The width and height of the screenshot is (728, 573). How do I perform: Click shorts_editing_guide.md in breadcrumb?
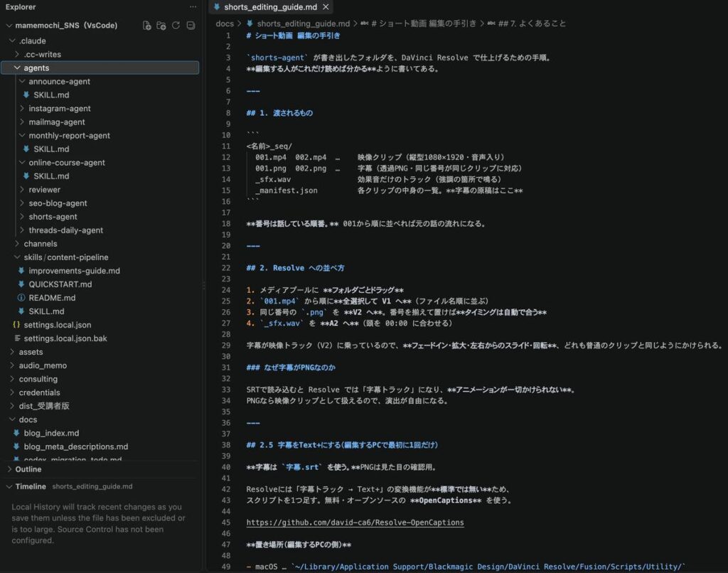tap(304, 23)
